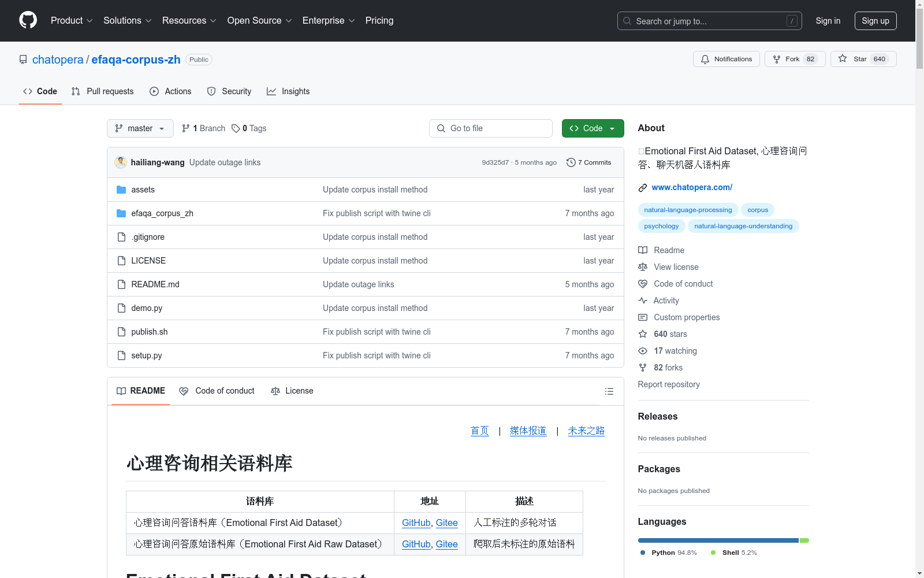Click the link chain icon near website
The image size is (924, 578).
coord(643,188)
